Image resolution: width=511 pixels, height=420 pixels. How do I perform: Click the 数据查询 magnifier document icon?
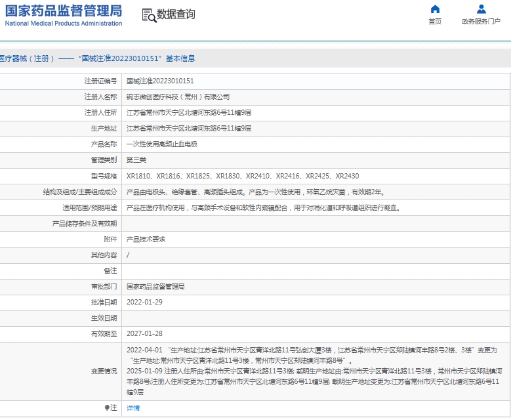[150, 15]
